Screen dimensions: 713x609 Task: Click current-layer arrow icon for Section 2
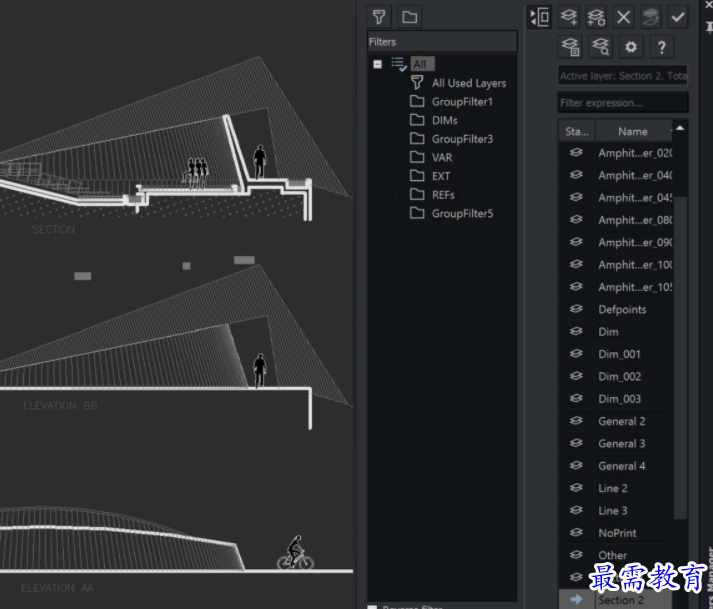576,599
